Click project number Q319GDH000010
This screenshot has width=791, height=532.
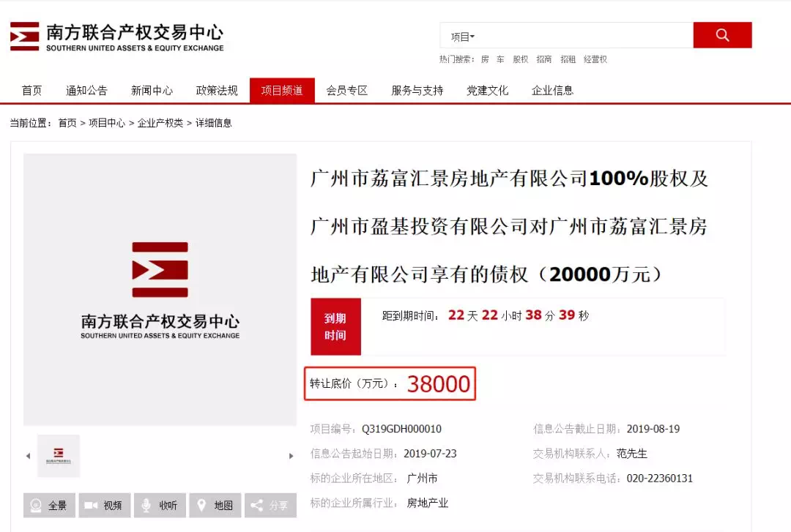pos(401,429)
